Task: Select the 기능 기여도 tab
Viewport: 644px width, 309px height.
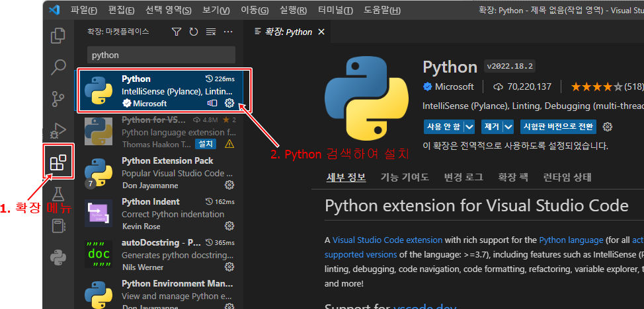Action: pos(404,177)
